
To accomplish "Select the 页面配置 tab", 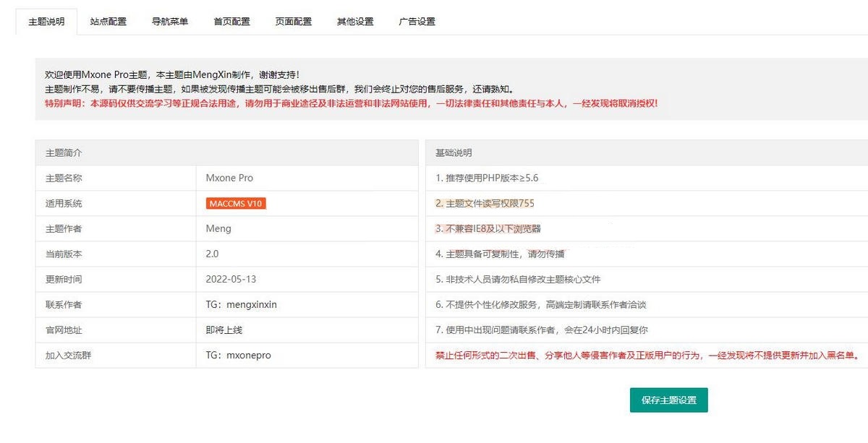I will [294, 22].
